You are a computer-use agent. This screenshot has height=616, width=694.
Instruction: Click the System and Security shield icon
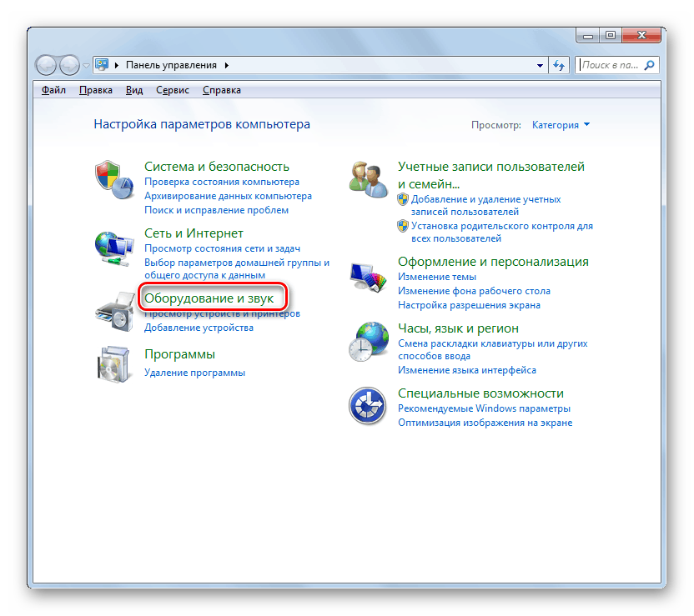click(x=114, y=180)
